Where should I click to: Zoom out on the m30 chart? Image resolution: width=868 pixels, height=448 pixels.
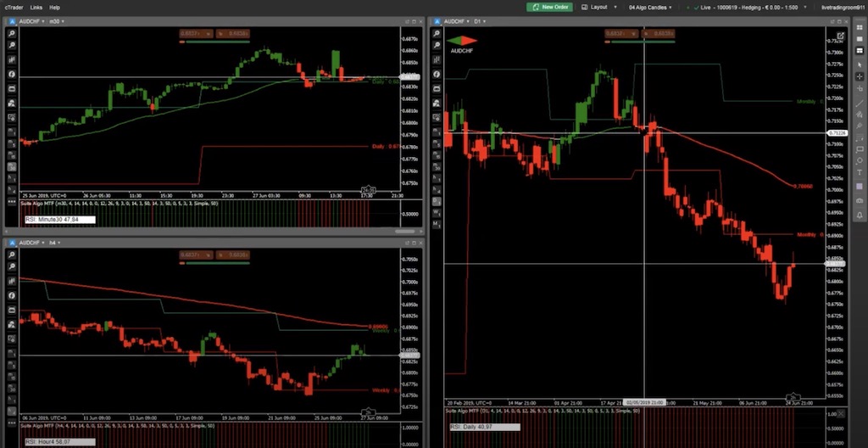tap(12, 46)
